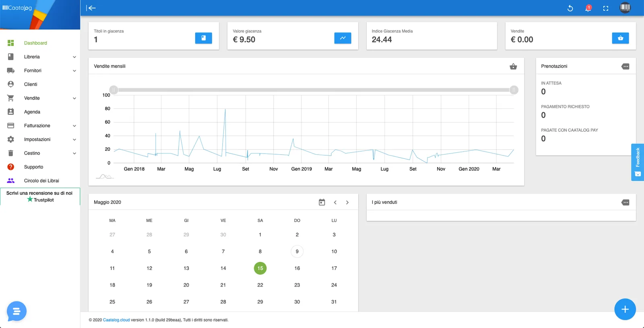Open the Feedback side tab
This screenshot has height=328, width=644.
click(x=638, y=162)
